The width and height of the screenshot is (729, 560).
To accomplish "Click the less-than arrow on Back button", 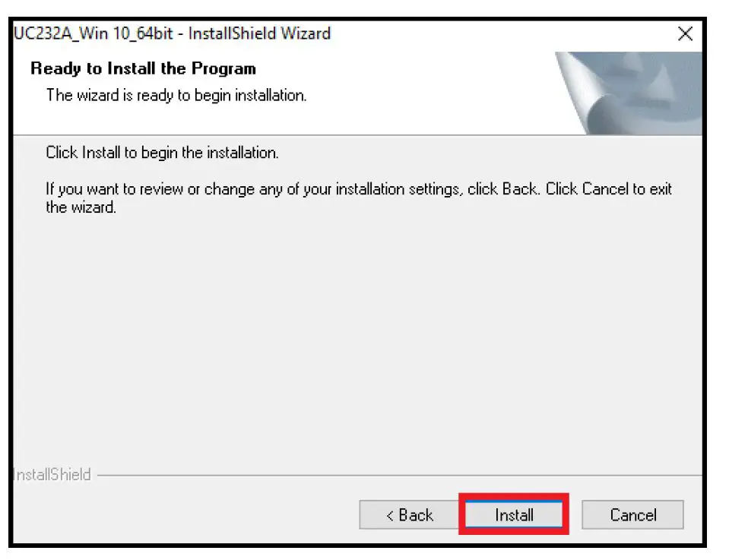I will [x=390, y=515].
